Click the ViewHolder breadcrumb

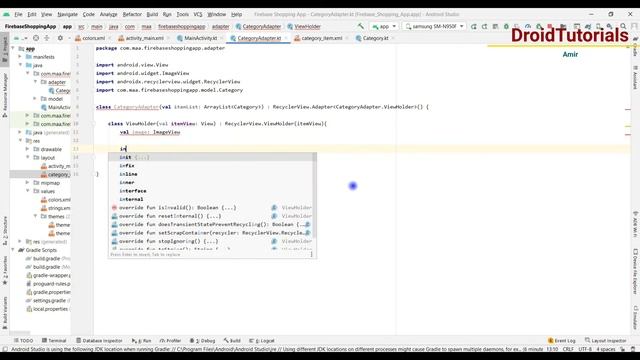point(304,26)
